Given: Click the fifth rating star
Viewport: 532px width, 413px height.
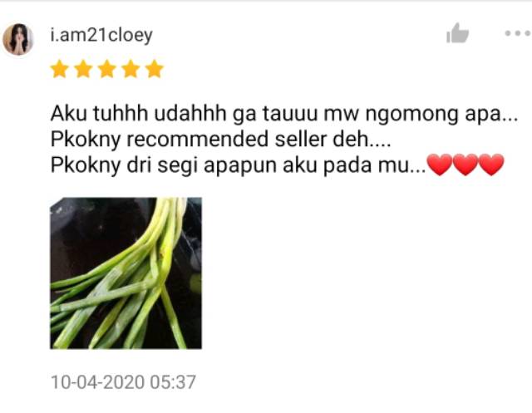Looking at the screenshot, I should (x=154, y=69).
